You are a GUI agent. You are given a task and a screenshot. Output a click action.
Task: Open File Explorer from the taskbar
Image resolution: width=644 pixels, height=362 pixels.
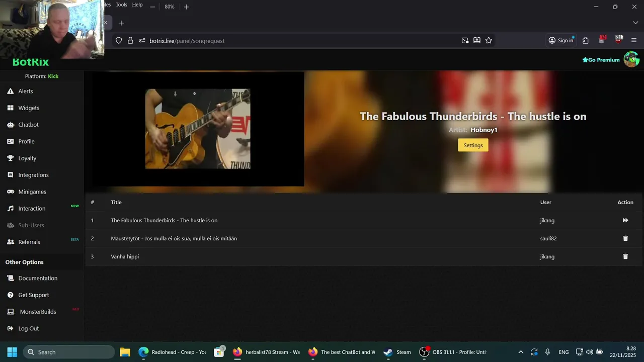pos(125,352)
